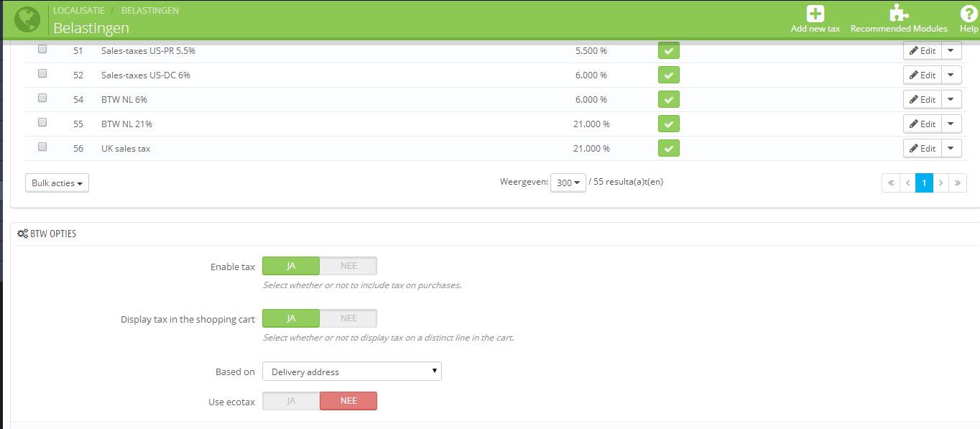Edit Sales-taxes US-PR 5.5%
The height and width of the screenshot is (429, 980).
[922, 51]
